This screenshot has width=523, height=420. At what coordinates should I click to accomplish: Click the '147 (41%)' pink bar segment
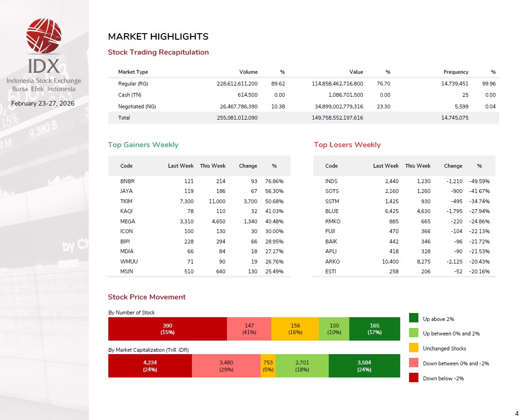click(249, 329)
